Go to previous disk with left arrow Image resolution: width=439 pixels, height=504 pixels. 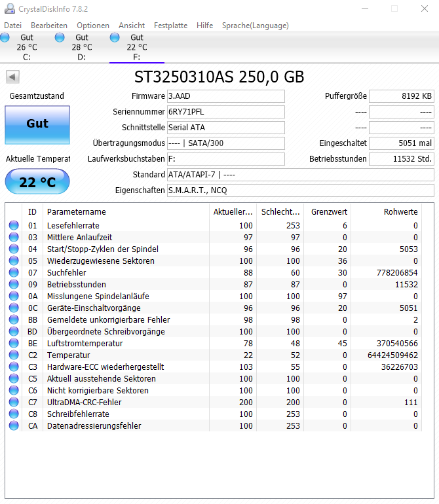[x=12, y=77]
